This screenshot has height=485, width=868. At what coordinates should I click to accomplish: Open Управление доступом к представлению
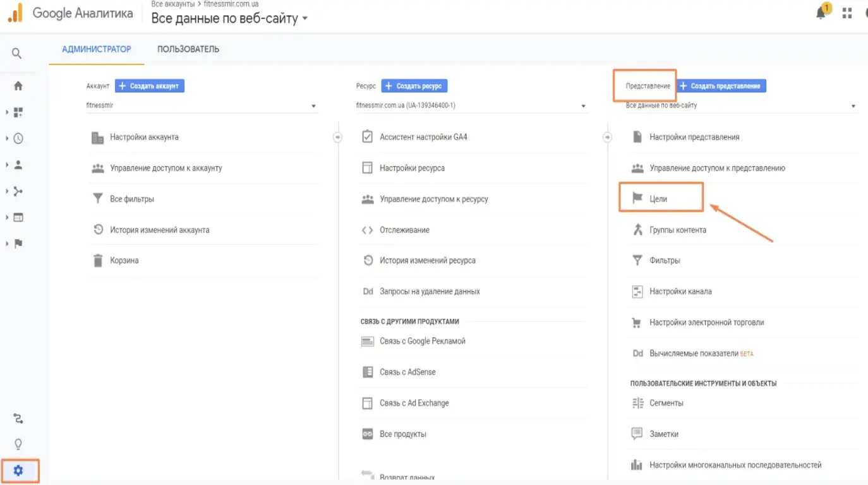(717, 168)
